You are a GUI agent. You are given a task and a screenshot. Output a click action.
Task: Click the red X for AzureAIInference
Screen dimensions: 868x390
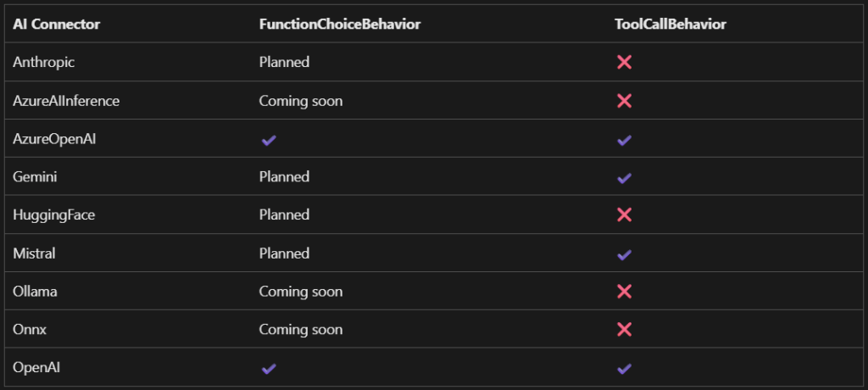[x=625, y=101]
